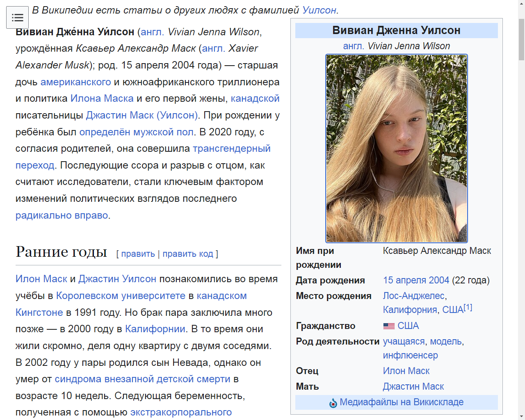525x420 pixels.
Task: Open "синдрома внезапной детской смерти" link
Action: pos(143,379)
